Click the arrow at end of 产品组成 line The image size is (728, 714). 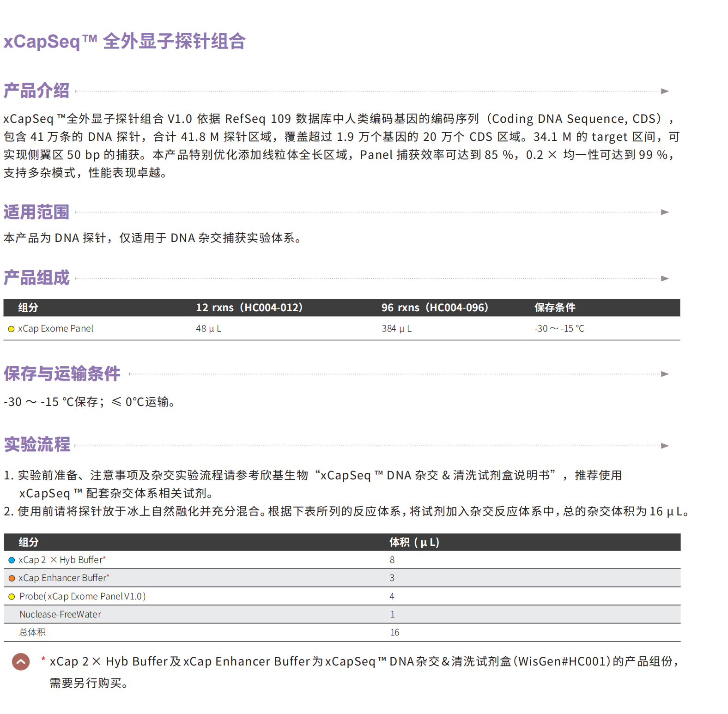665,278
